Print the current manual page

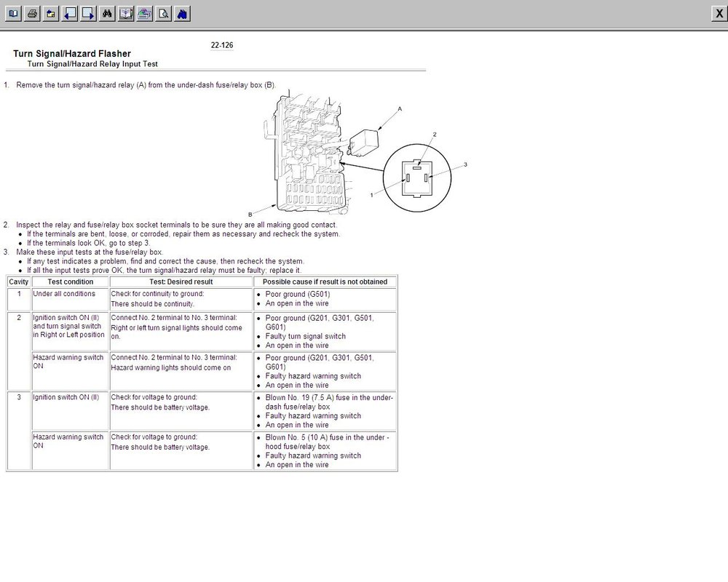coord(32,14)
